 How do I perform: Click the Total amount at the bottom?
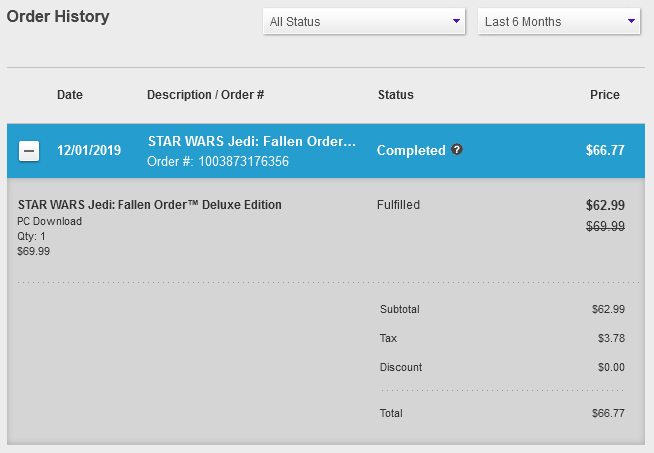click(608, 413)
